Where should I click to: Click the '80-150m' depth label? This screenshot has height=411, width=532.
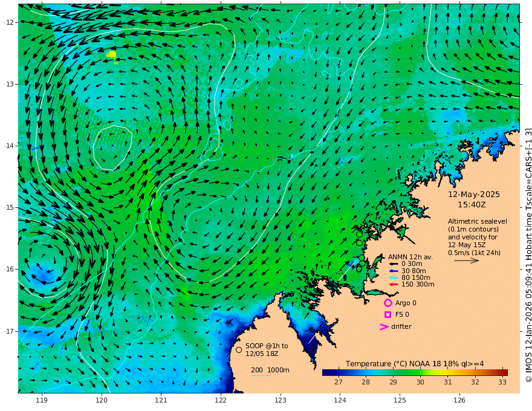(x=416, y=278)
